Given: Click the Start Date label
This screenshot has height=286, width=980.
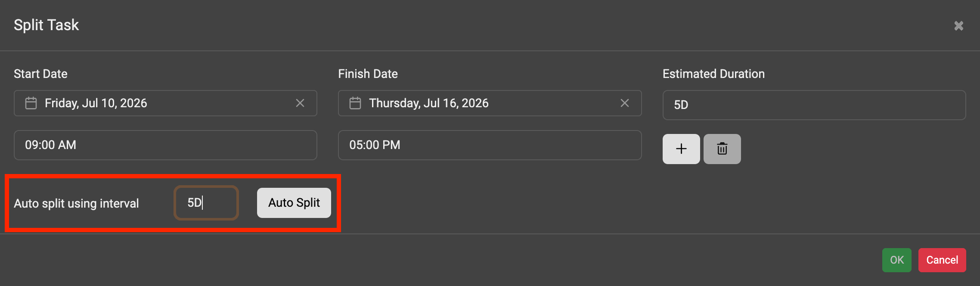Looking at the screenshot, I should tap(40, 74).
